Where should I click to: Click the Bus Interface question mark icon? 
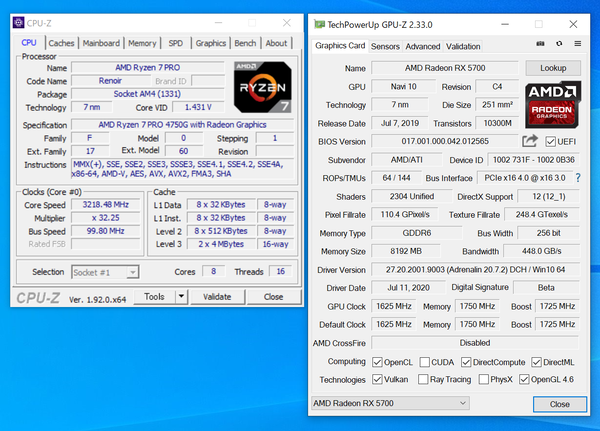coord(578,178)
